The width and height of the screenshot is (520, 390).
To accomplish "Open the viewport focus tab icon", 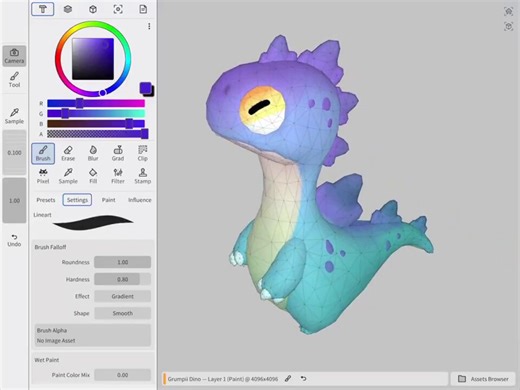I will click(118, 9).
